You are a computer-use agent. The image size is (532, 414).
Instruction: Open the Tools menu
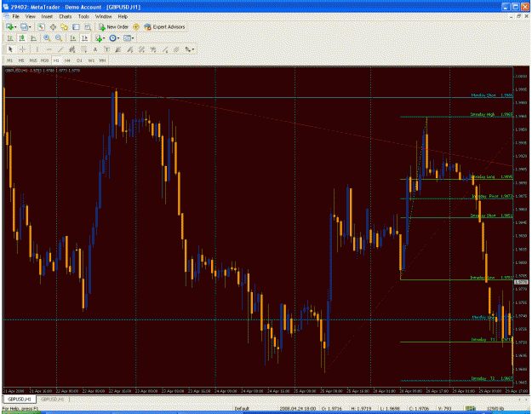tap(83, 16)
